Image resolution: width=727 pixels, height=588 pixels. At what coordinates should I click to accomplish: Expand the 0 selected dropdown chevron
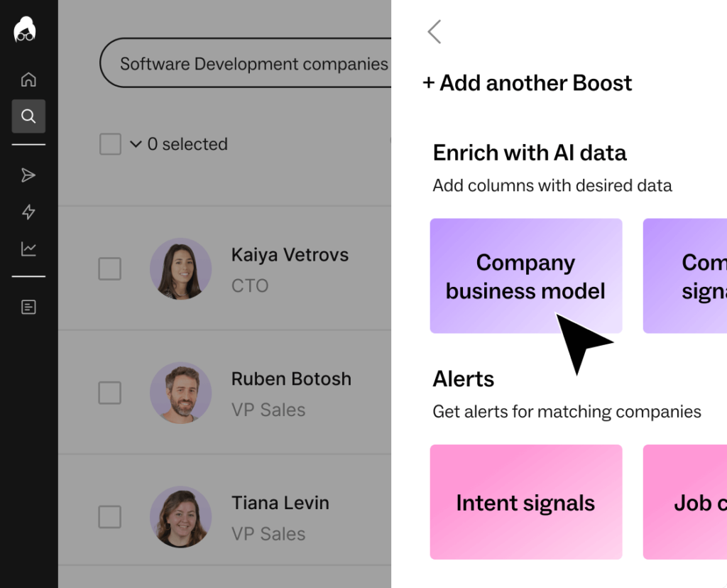tap(136, 144)
